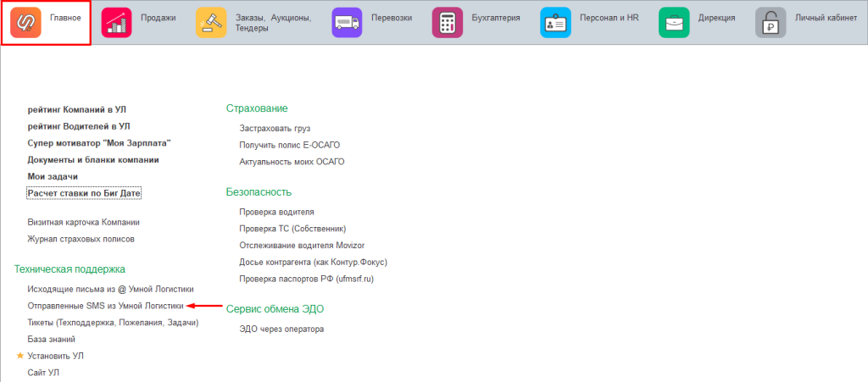868x382 pixels.
Task: Open Проверка водителя link
Action: point(277,212)
